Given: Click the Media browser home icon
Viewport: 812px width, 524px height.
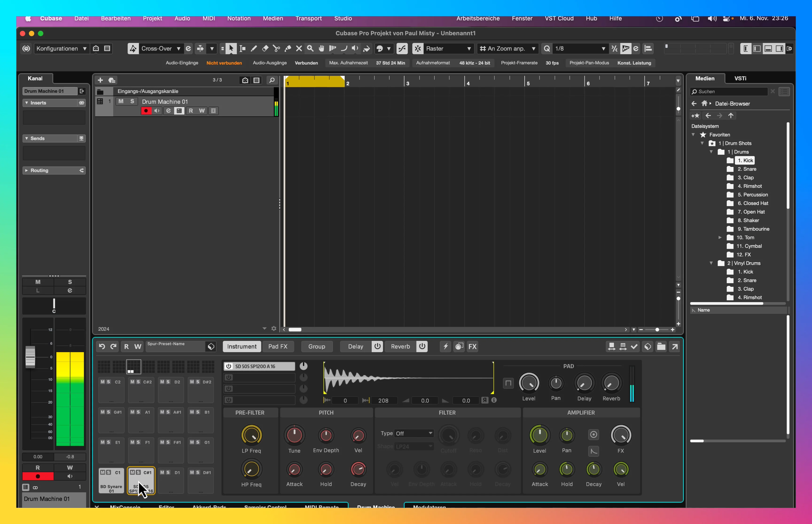Looking at the screenshot, I should (x=704, y=104).
